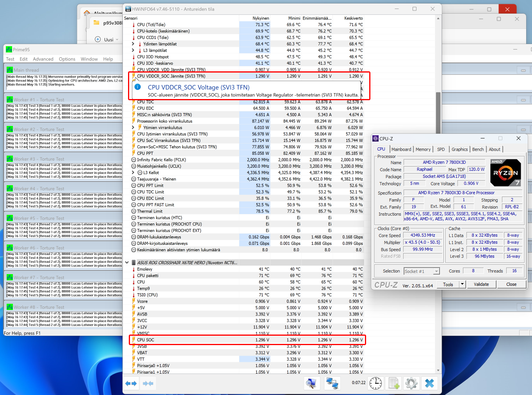The height and width of the screenshot is (395, 532).
Task: Click the Close button in CPU-Z
Action: (511, 284)
